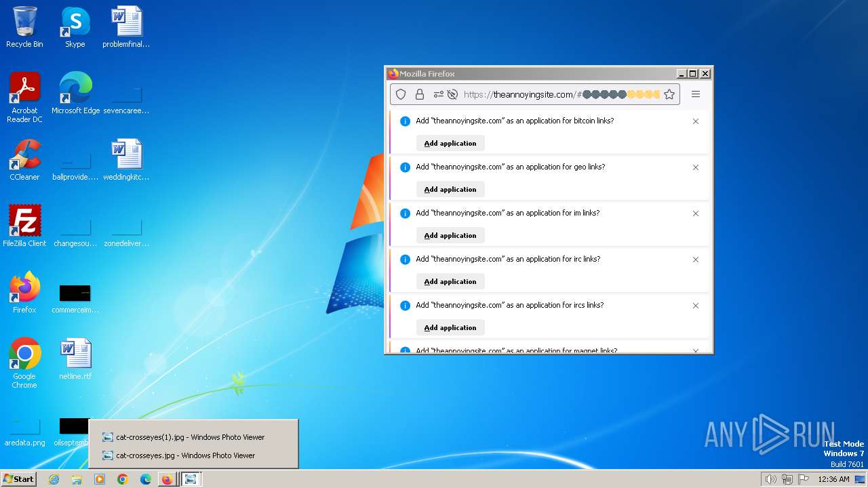Viewport: 868px width, 488px height.
Task: Click the info icon on the bitcoin notification
Action: [405, 121]
